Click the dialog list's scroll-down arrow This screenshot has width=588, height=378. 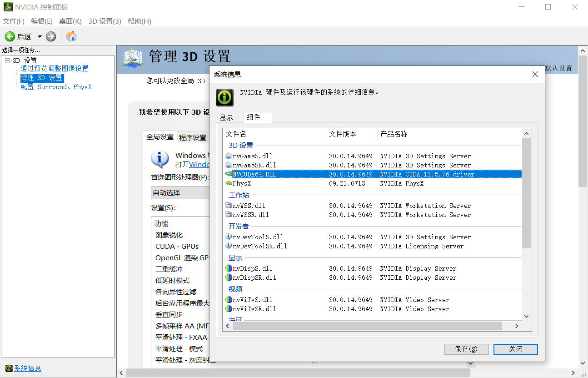[526, 316]
